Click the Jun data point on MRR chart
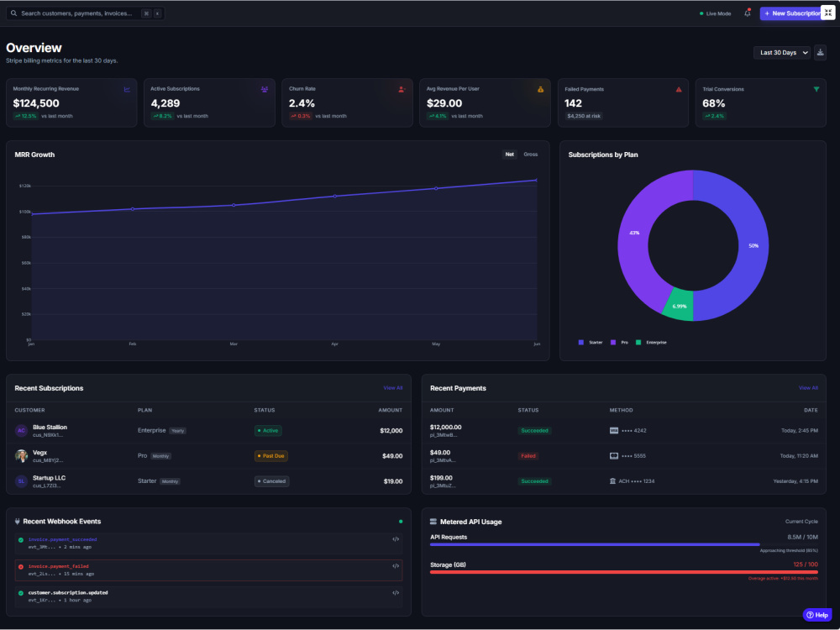Image resolution: width=840 pixels, height=630 pixels. click(536, 180)
